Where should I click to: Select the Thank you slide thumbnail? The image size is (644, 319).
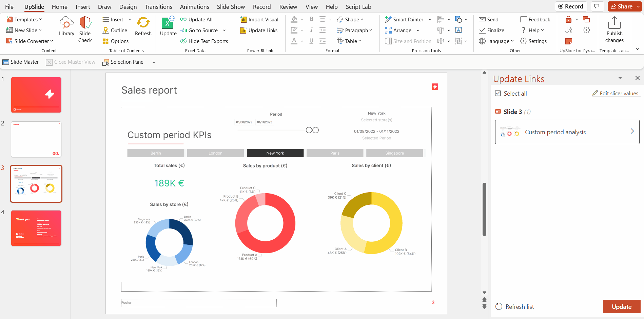click(x=36, y=228)
